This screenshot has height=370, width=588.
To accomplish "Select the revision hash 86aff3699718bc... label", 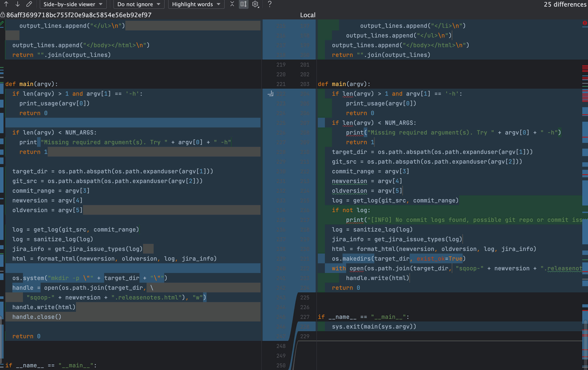I will pos(79,15).
